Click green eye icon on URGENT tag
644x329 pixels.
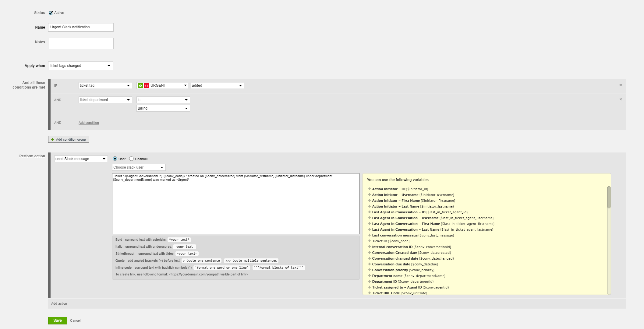pyautogui.click(x=140, y=86)
